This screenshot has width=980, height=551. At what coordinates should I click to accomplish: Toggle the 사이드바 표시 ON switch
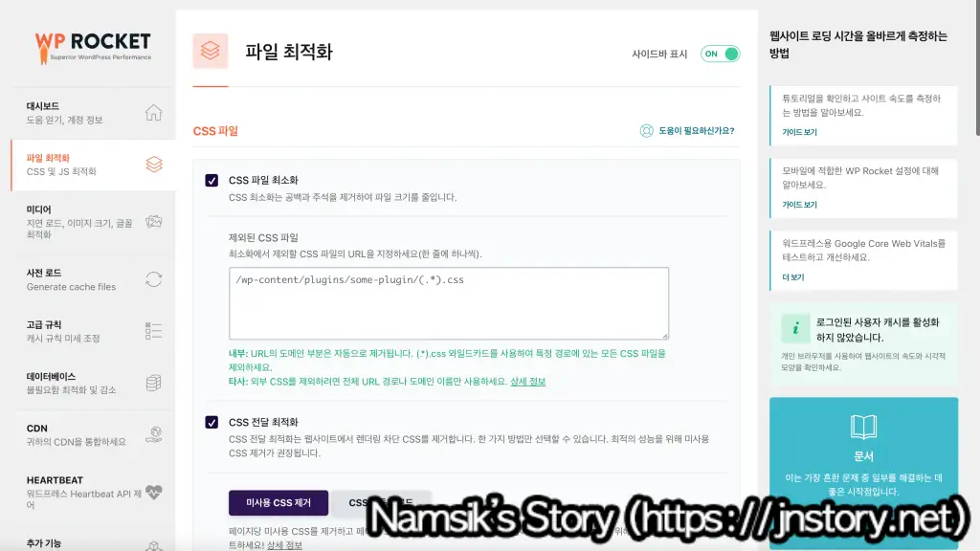(720, 54)
